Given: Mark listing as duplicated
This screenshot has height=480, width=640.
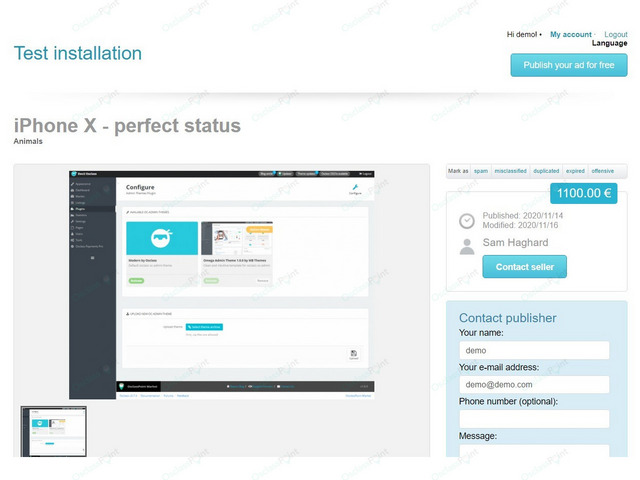Looking at the screenshot, I should [x=546, y=171].
